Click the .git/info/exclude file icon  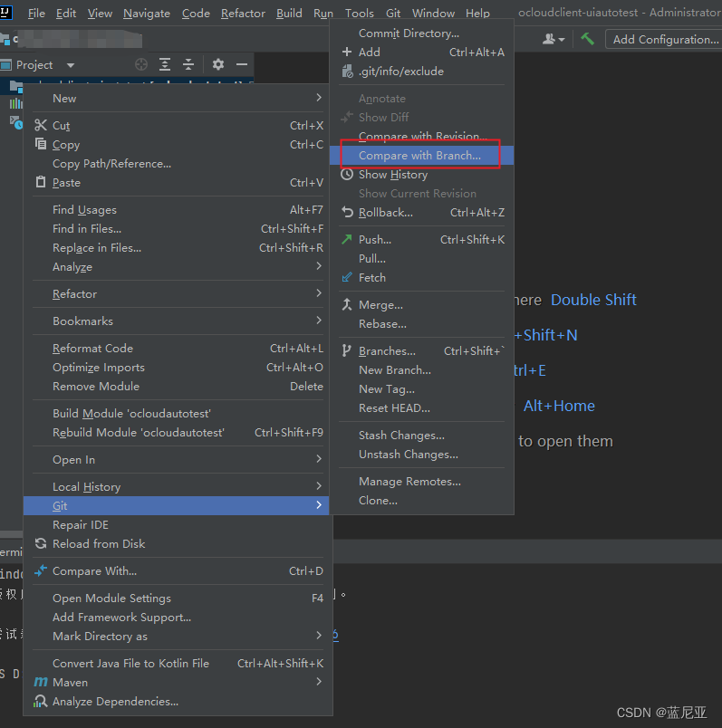point(347,71)
